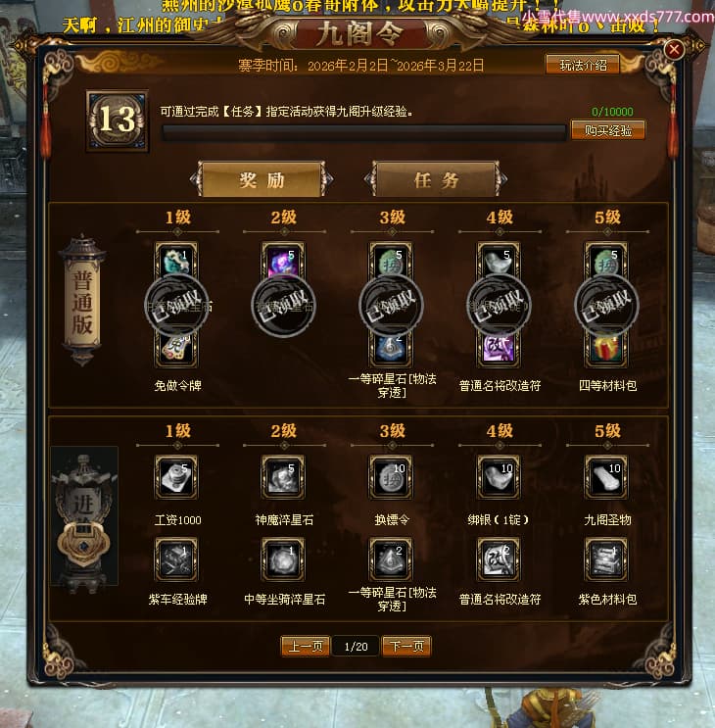The image size is (715, 728).
Task: Click the 换镖令 advanced reward icon
Action: pyautogui.click(x=391, y=477)
